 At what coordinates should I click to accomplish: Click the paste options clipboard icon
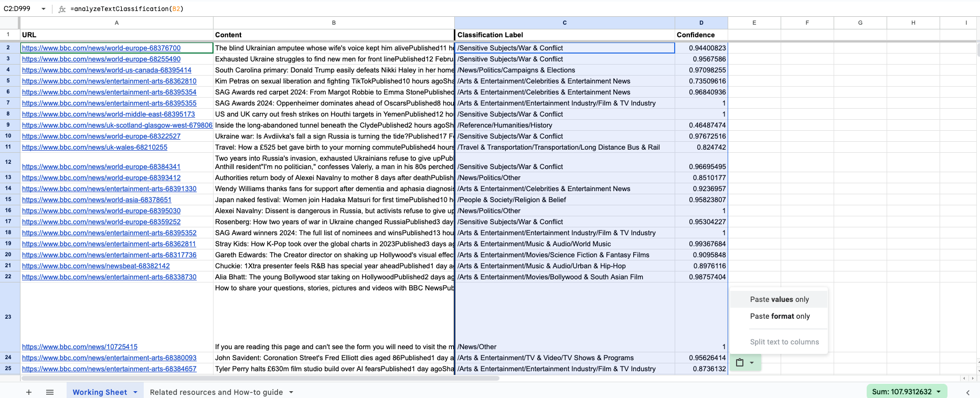tap(740, 362)
